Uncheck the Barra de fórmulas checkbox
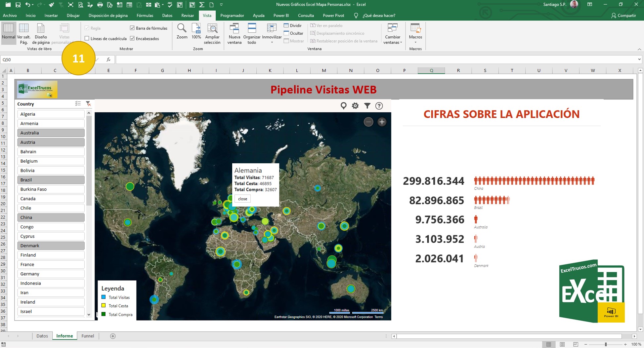The width and height of the screenshot is (644, 348). pos(132,28)
